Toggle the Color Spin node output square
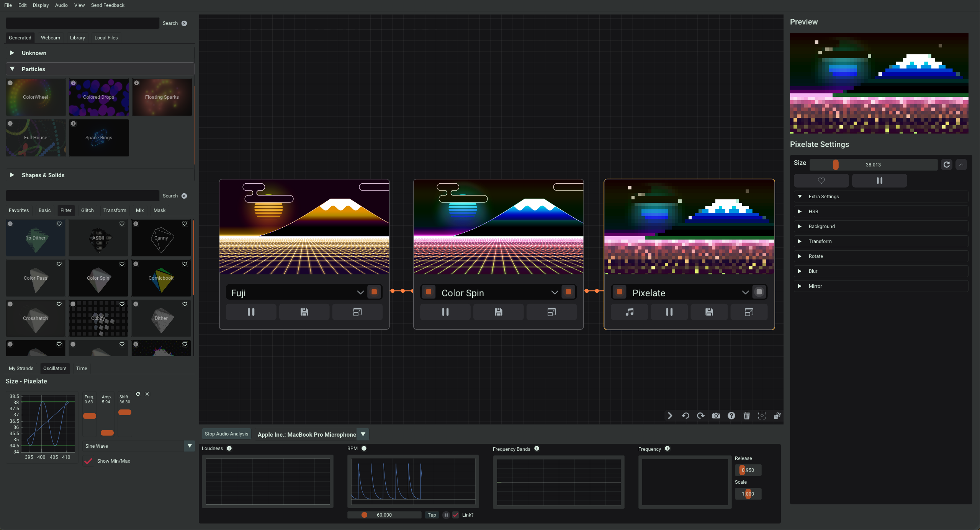This screenshot has height=530, width=980. point(568,292)
